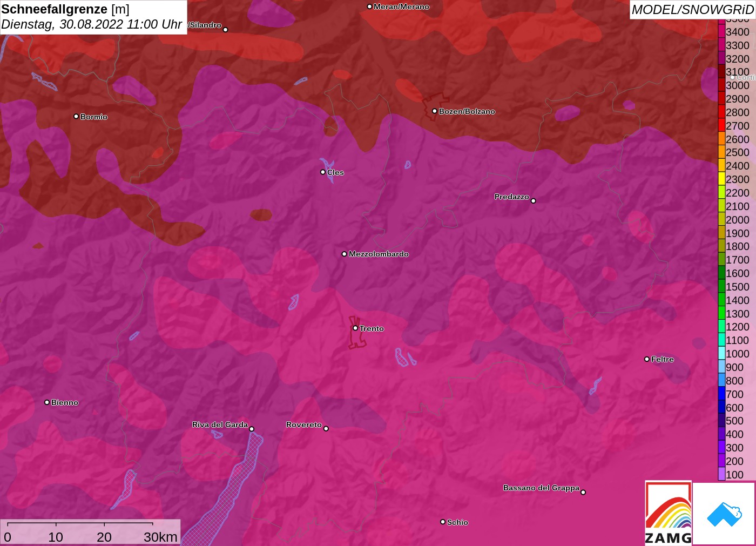
Task: Click the ZAMG rainbow logo
Action: coord(668,513)
